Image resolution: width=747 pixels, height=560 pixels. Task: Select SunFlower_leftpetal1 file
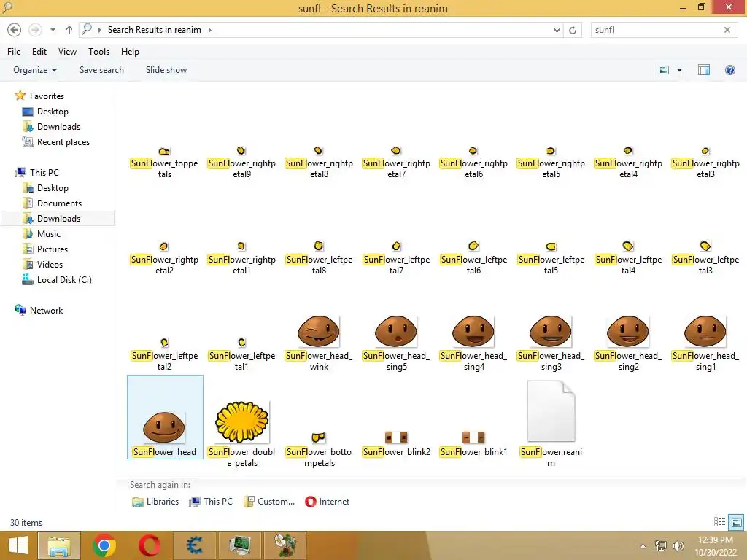(x=241, y=355)
